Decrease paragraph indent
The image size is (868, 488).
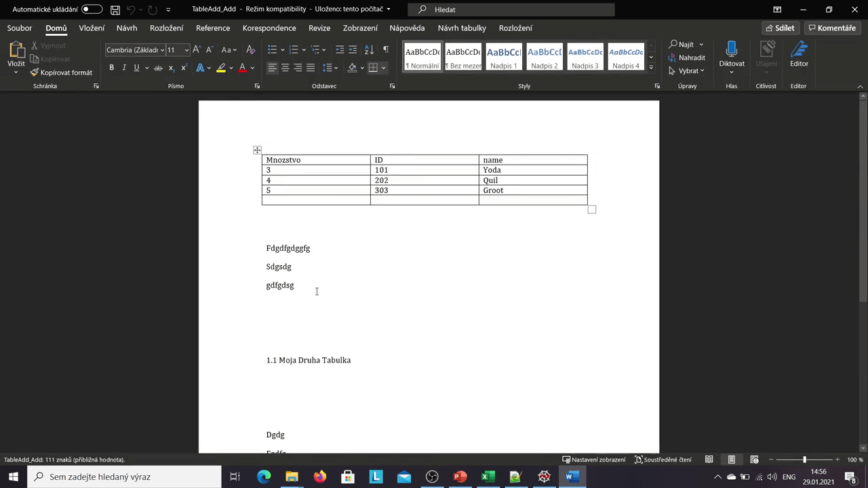click(x=340, y=49)
